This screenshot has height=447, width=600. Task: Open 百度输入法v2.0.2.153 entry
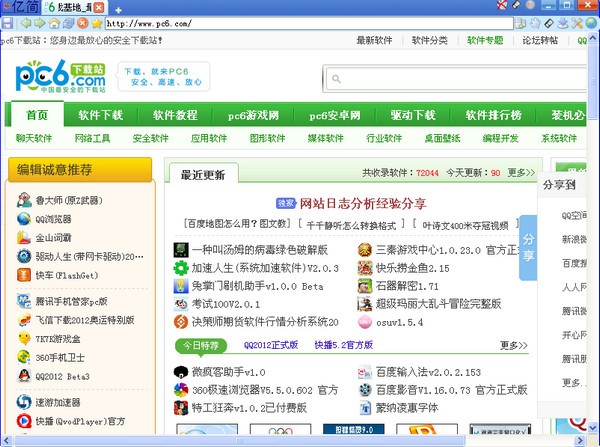428,372
